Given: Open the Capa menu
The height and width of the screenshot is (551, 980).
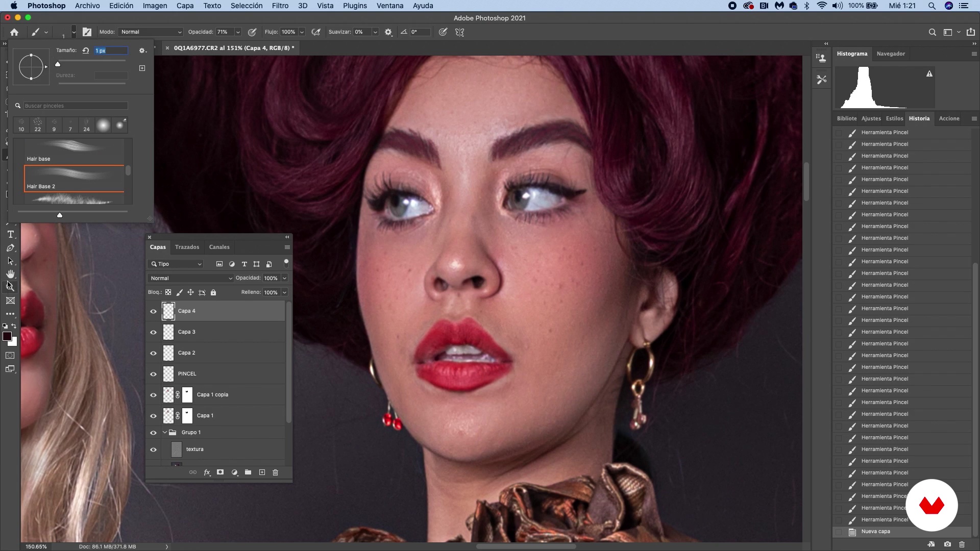Looking at the screenshot, I should (185, 6).
